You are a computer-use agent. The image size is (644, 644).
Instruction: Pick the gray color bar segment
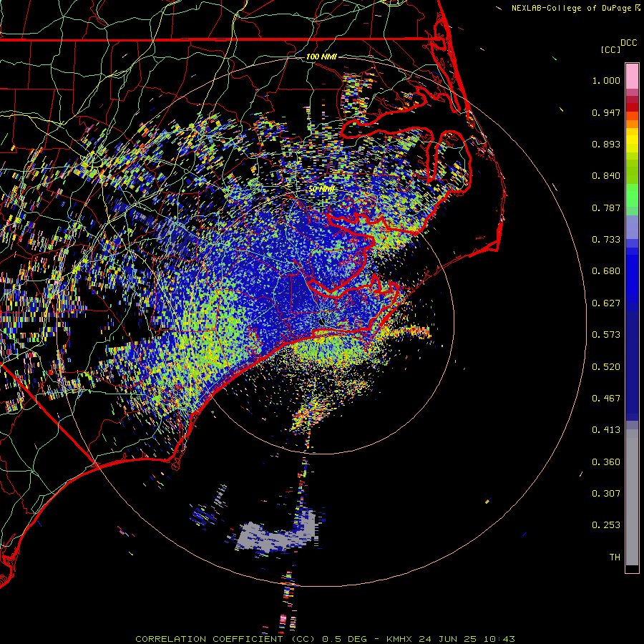tap(632, 497)
